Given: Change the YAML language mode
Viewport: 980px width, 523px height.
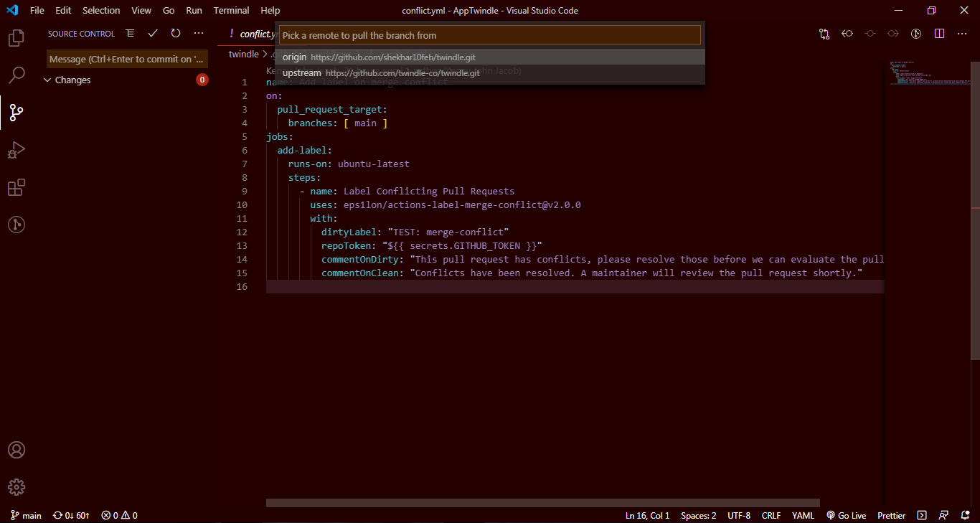Looking at the screenshot, I should [x=803, y=515].
